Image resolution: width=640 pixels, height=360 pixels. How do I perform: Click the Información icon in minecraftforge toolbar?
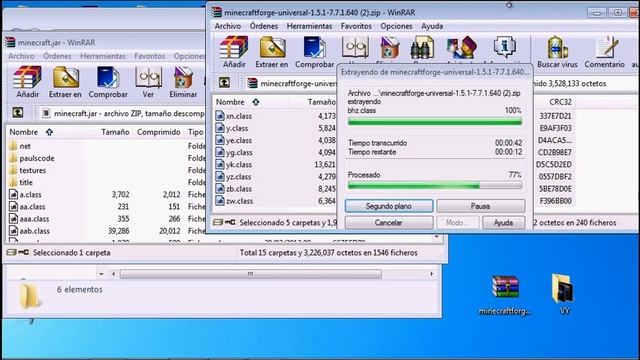(504, 48)
